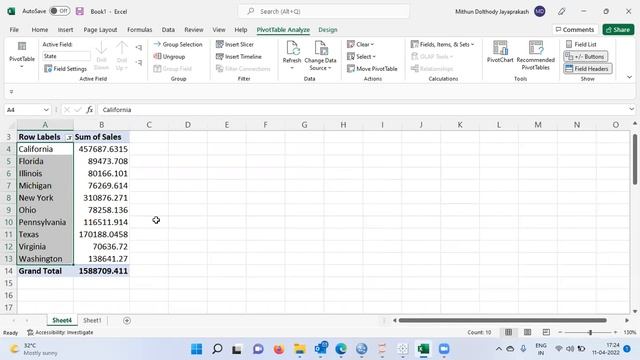Open the account profile picture
Image resolution: width=640 pixels, height=360 pixels.
pos(540,11)
